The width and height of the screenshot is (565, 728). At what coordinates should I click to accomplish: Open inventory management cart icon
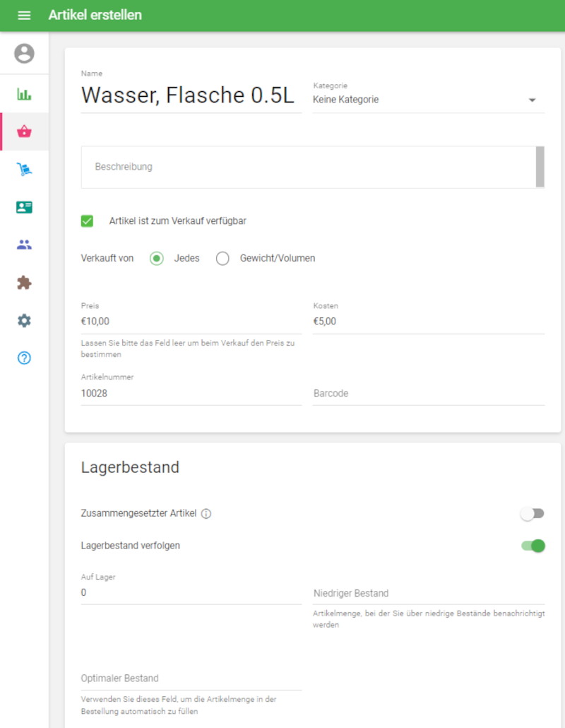24,170
